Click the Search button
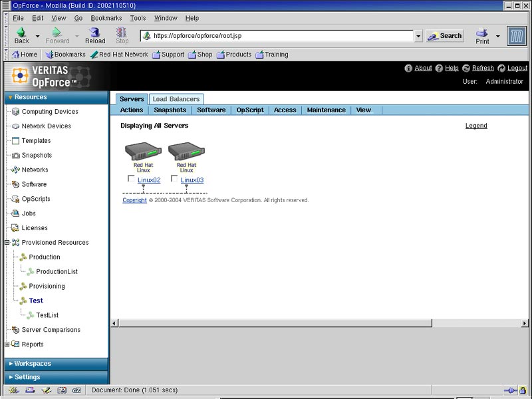Image resolution: width=532 pixels, height=399 pixels. pyautogui.click(x=445, y=36)
